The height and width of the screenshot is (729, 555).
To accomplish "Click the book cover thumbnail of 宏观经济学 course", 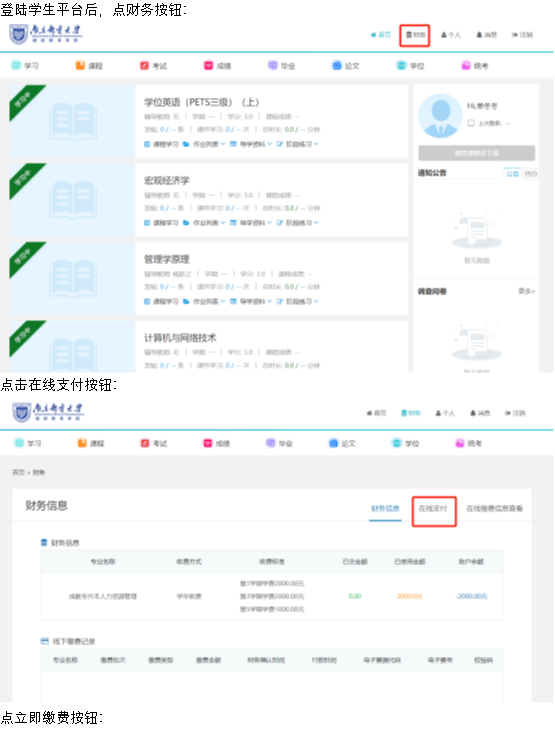I will click(x=73, y=199).
